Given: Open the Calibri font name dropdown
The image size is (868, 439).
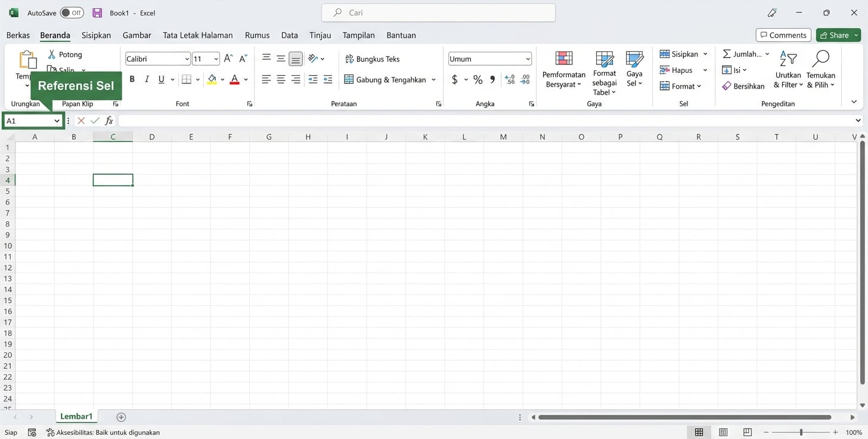Looking at the screenshot, I should pos(187,59).
